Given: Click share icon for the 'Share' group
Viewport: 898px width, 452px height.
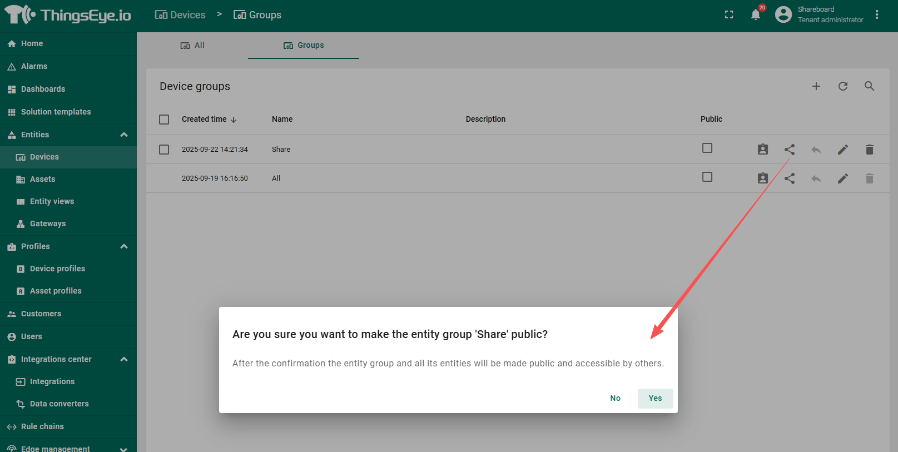Looking at the screenshot, I should tap(790, 149).
